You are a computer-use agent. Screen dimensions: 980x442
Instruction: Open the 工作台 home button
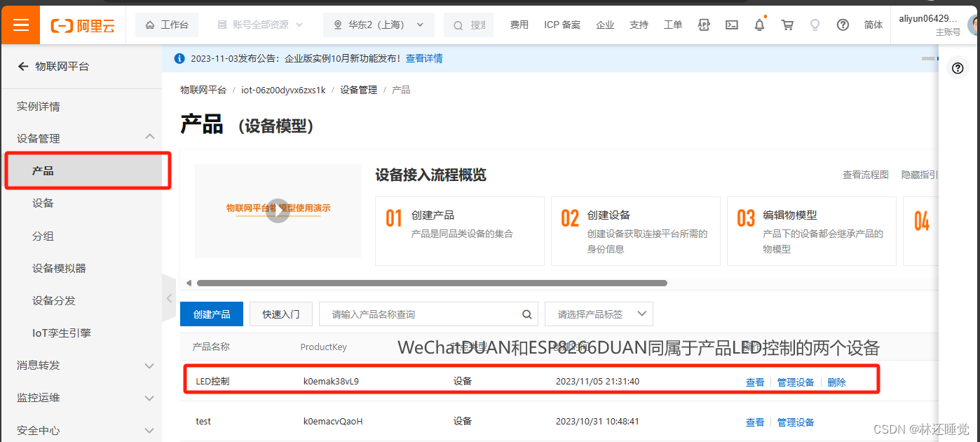coord(167,25)
